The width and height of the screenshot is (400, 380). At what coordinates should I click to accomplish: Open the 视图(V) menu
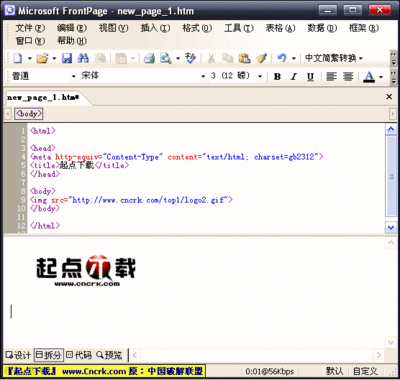[113, 28]
